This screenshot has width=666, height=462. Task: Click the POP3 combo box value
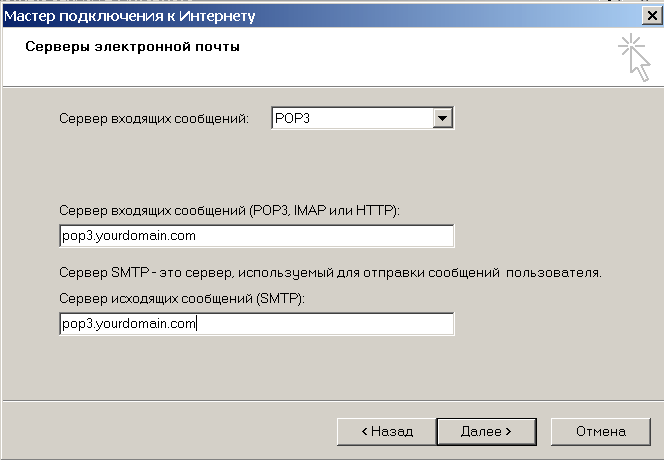[350, 119]
